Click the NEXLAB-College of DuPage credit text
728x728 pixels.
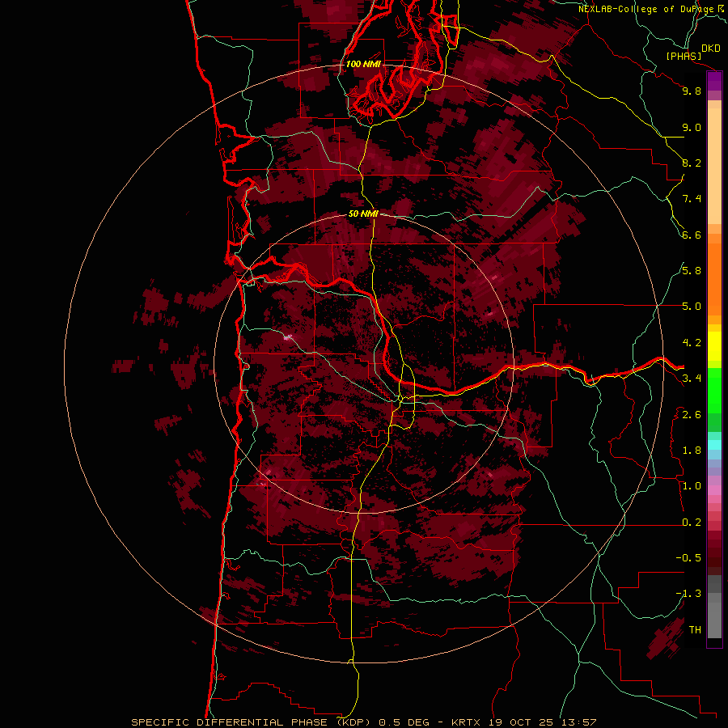tap(646, 9)
